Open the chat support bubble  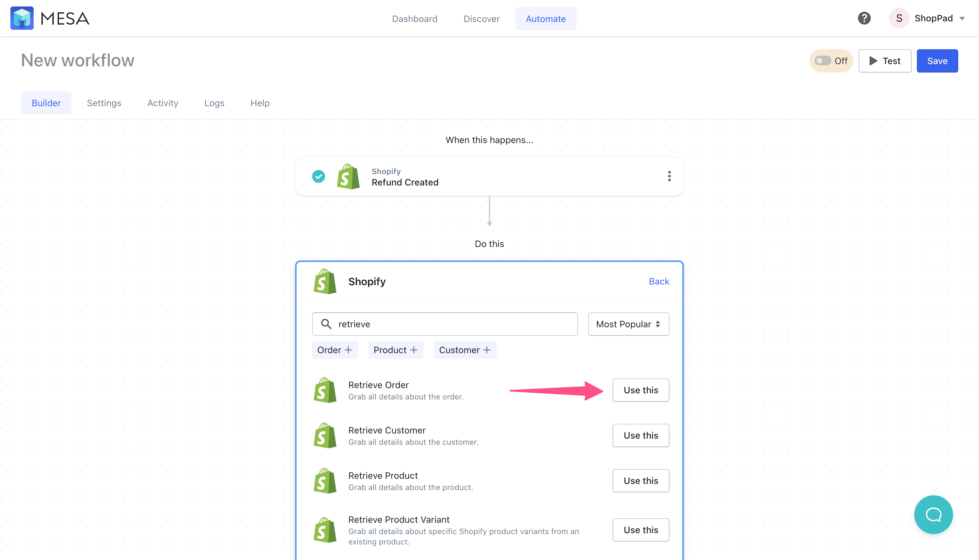coord(933,514)
